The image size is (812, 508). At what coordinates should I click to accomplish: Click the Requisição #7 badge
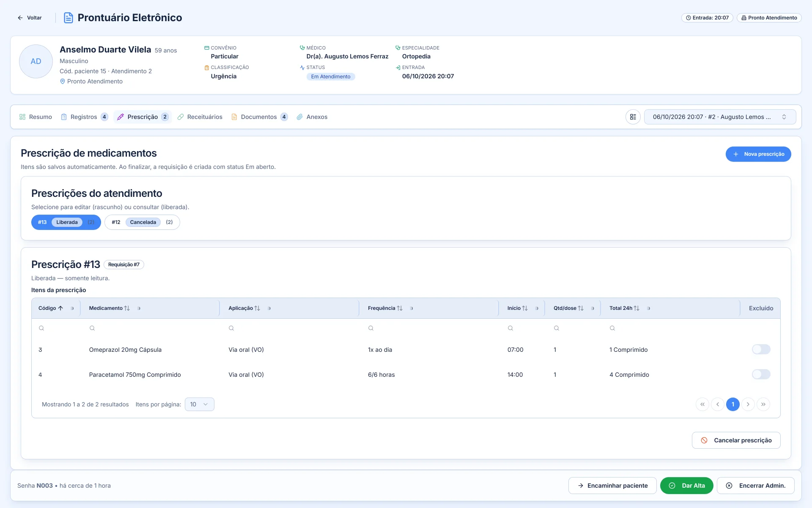124,265
